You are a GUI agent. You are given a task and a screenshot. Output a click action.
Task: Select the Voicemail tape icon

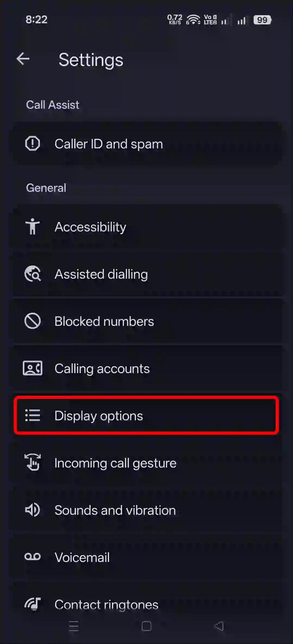click(x=32, y=557)
